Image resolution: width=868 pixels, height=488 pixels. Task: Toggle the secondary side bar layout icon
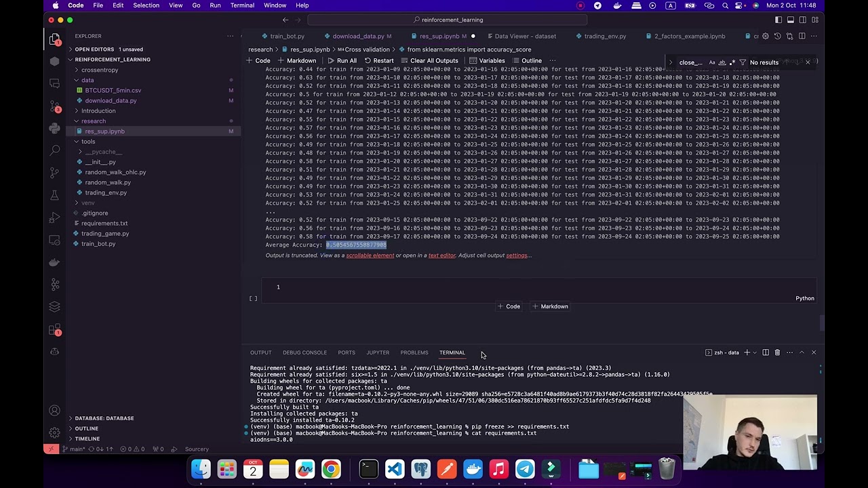[x=802, y=20]
